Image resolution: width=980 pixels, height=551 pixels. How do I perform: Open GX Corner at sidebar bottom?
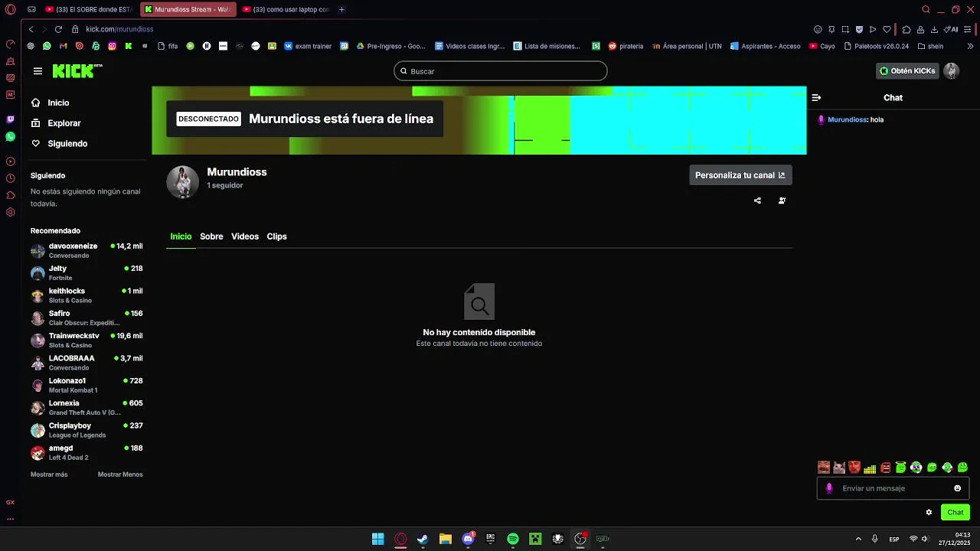point(10,502)
